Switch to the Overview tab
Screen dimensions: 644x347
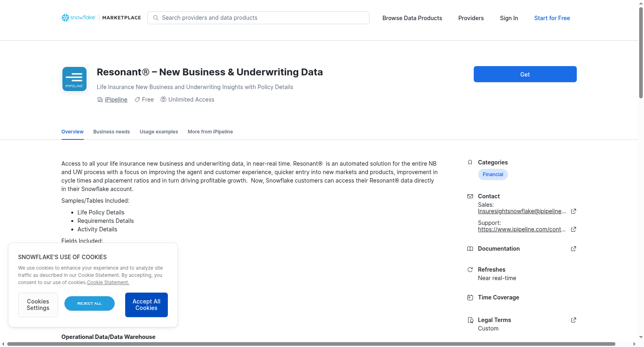pyautogui.click(x=72, y=132)
